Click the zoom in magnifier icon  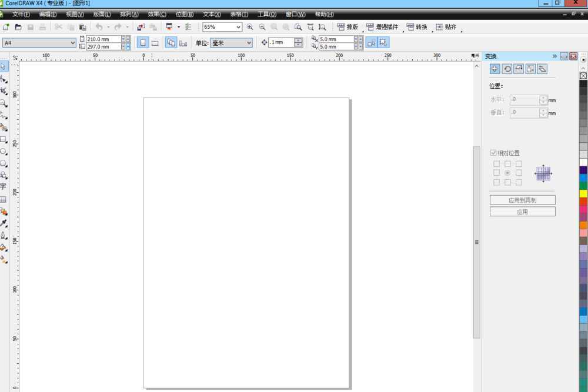pyautogui.click(x=250, y=27)
